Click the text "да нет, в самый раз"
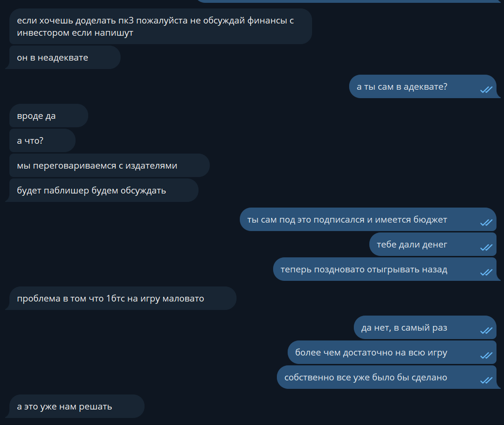This screenshot has height=425, width=504. 404,328
